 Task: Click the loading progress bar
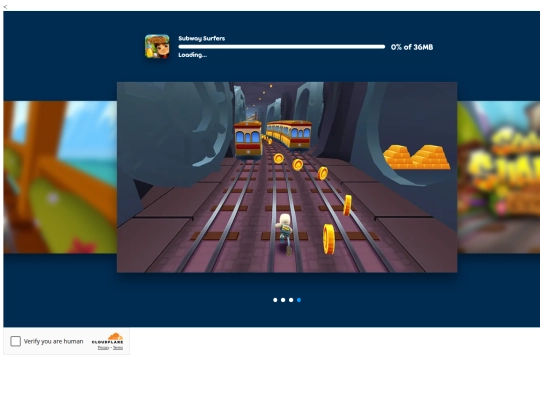282,47
